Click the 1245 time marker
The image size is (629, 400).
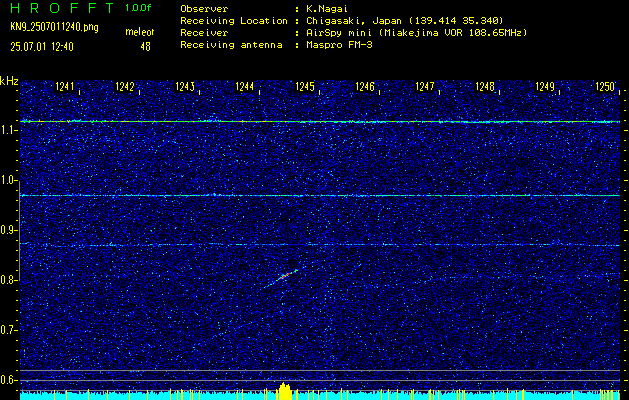[x=304, y=86]
